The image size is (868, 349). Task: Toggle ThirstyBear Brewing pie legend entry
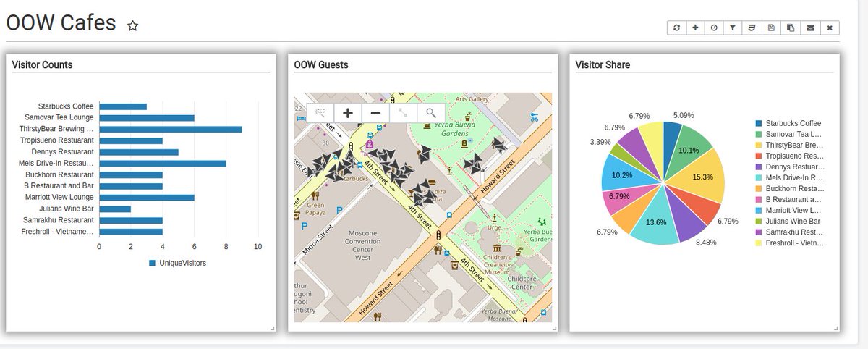(788, 145)
